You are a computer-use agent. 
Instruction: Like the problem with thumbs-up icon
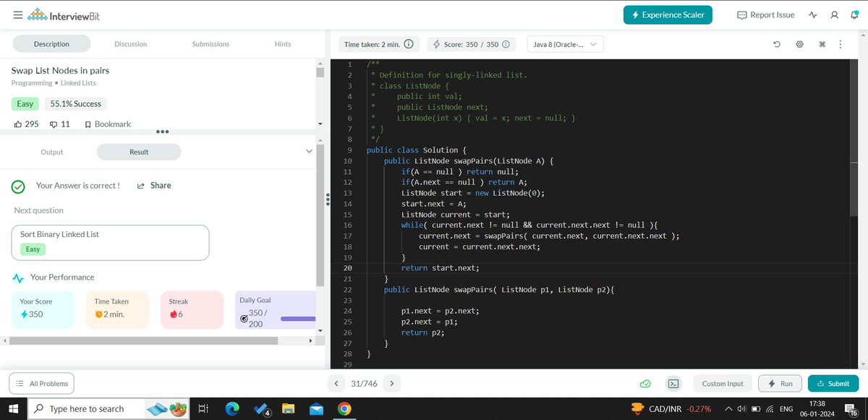(x=18, y=124)
